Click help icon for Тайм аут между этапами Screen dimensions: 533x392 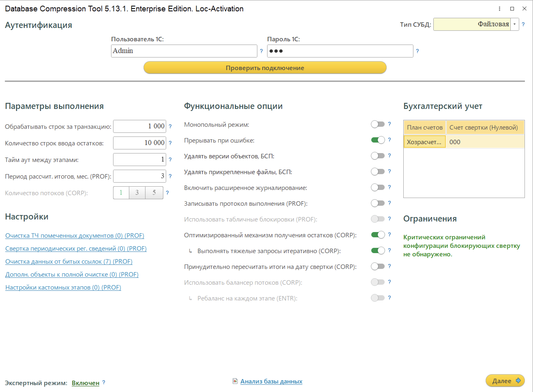coord(170,160)
